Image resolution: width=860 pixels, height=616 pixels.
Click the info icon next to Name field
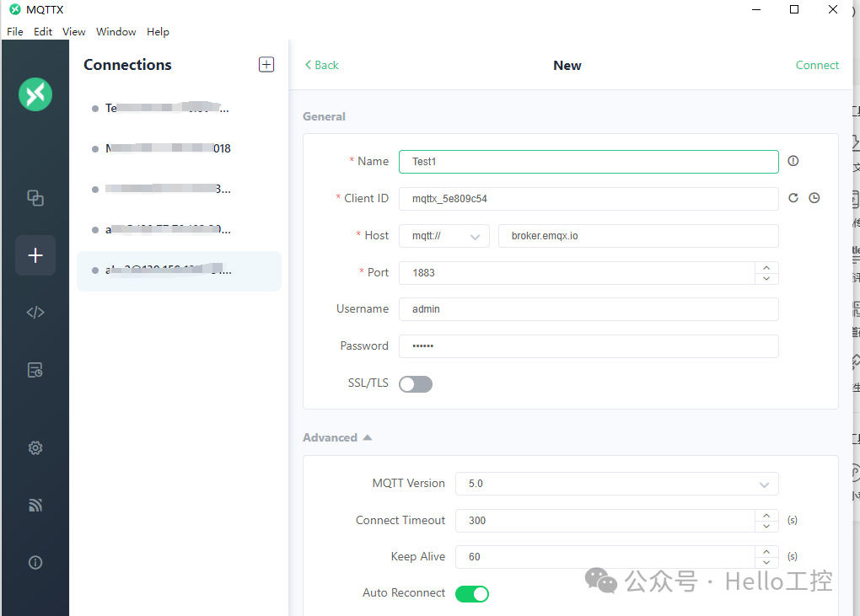click(793, 161)
